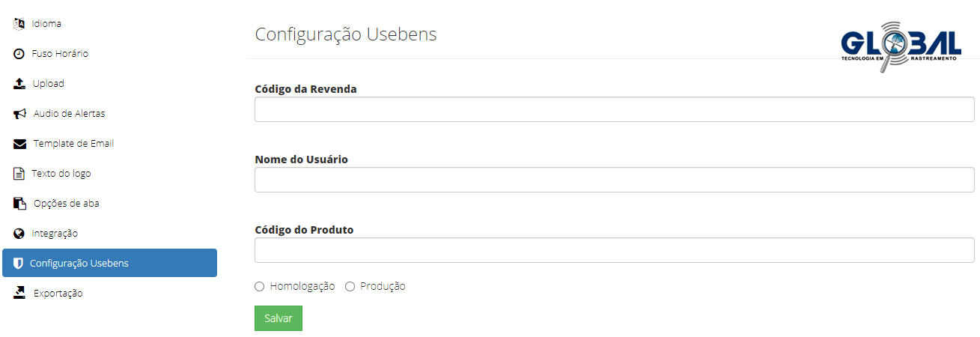The image size is (980, 337).
Task: Go to the Integração menu entry
Action: (55, 234)
